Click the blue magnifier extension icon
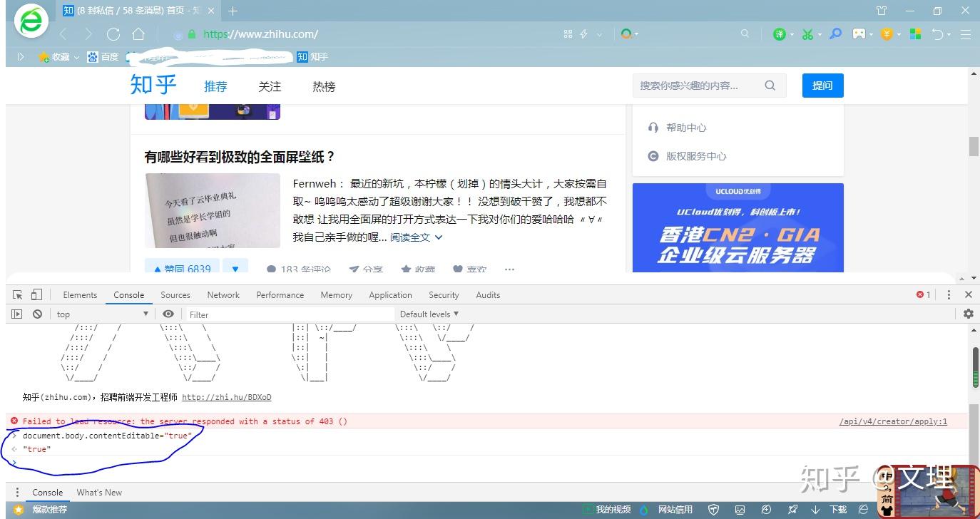This screenshot has width=980, height=519. (835, 34)
